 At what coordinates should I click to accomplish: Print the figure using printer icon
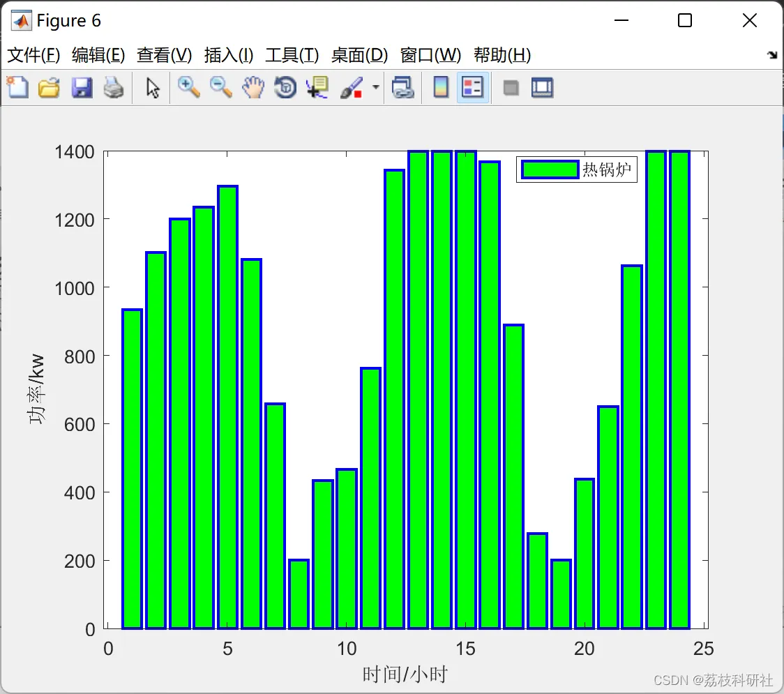(x=114, y=87)
